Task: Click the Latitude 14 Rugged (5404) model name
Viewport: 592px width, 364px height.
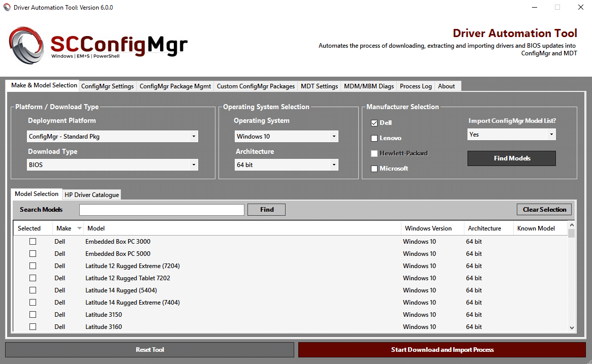Action: 121,290
